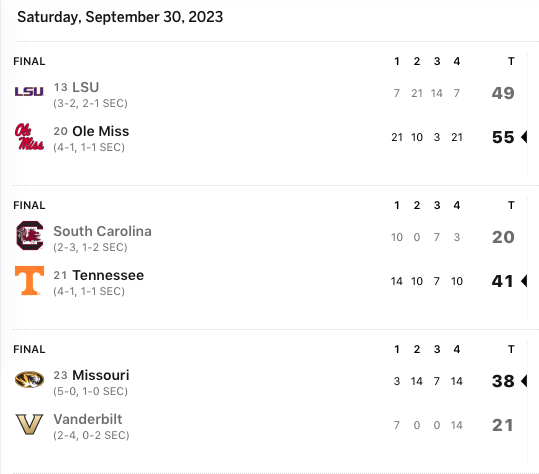Viewport: 539px width, 474px height.
Task: Click the Ole Miss team logo
Action: [29, 136]
